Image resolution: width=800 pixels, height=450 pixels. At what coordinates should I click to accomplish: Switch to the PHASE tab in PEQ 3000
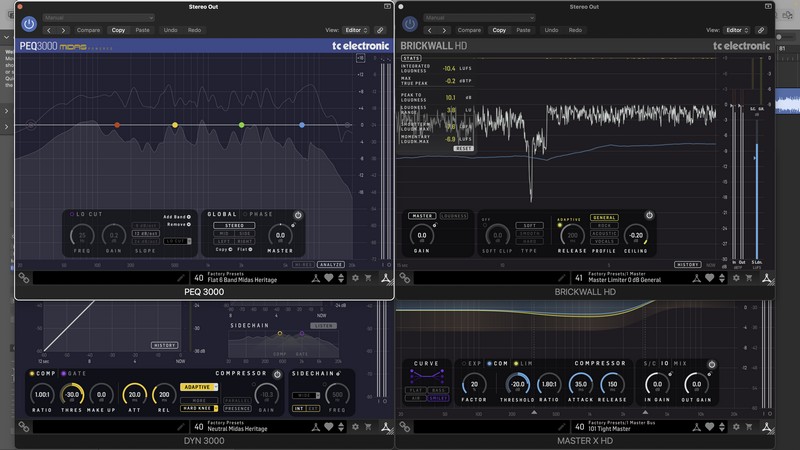point(260,214)
